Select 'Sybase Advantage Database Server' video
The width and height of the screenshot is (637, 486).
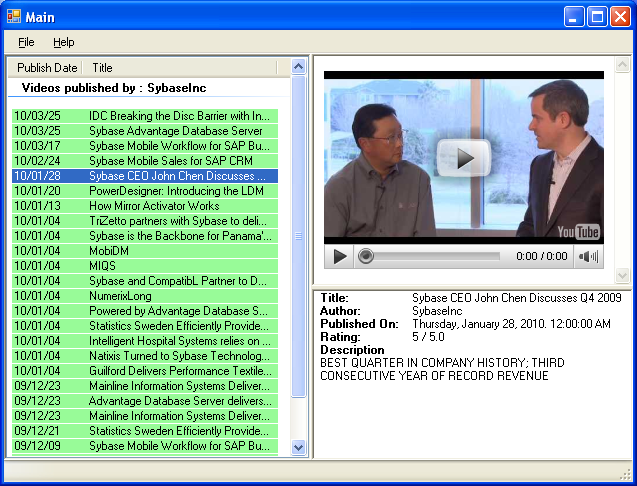pos(145,131)
